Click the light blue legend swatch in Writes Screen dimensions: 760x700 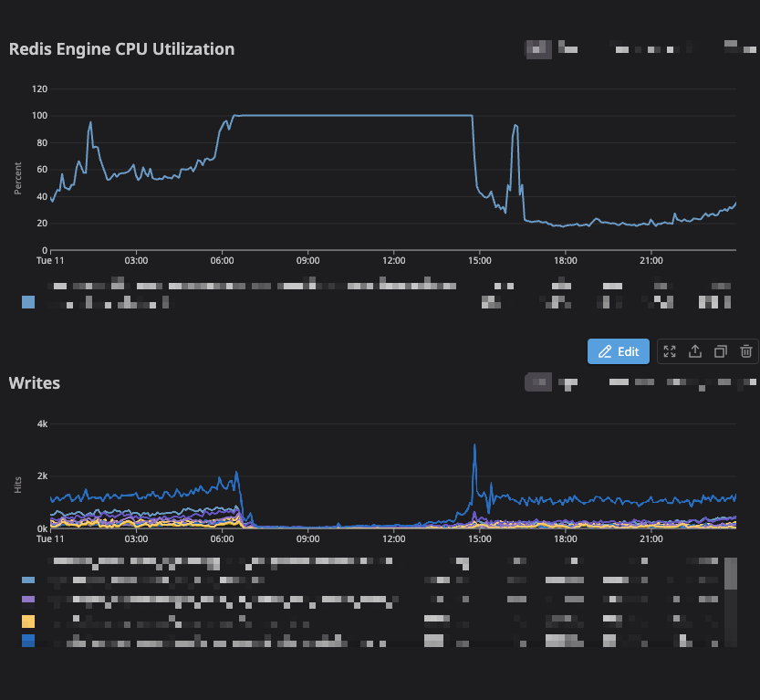pos(28,580)
